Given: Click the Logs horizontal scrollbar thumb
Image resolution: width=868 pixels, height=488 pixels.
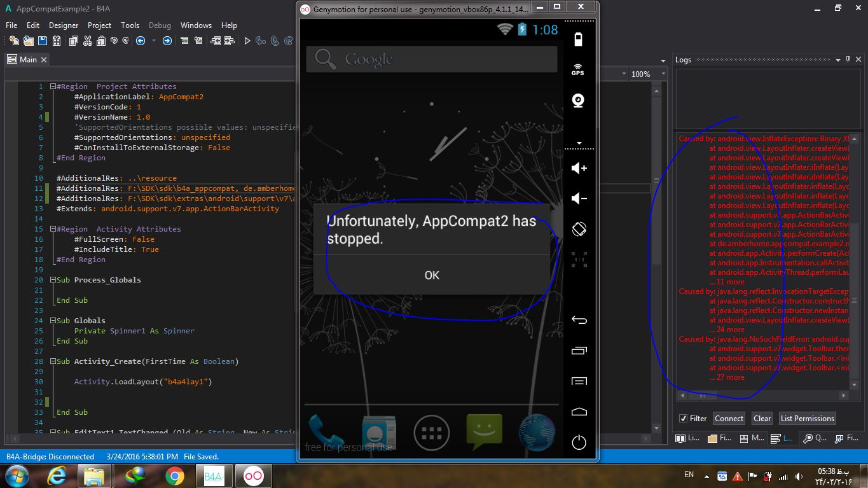Looking at the screenshot, I should pos(702,395).
